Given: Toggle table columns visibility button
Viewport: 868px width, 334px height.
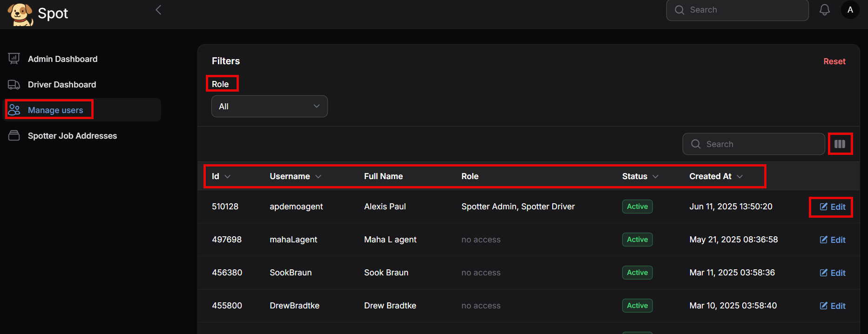Looking at the screenshot, I should [840, 144].
